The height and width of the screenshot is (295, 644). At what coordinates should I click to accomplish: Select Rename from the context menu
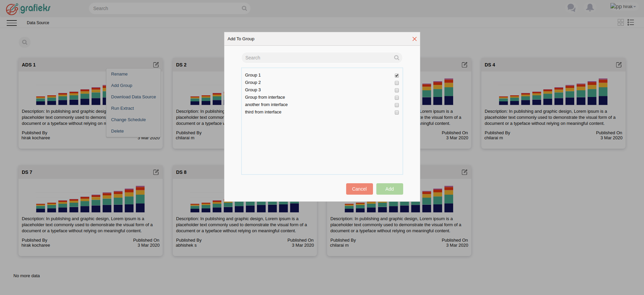pyautogui.click(x=119, y=74)
